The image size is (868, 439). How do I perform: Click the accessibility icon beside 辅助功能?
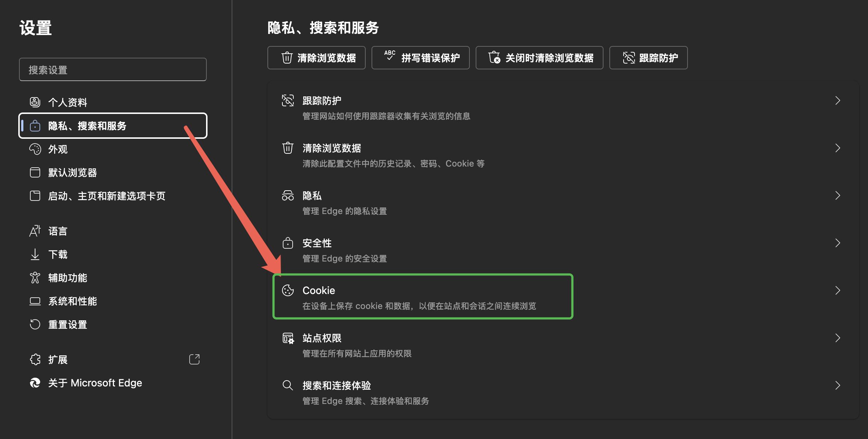click(35, 278)
